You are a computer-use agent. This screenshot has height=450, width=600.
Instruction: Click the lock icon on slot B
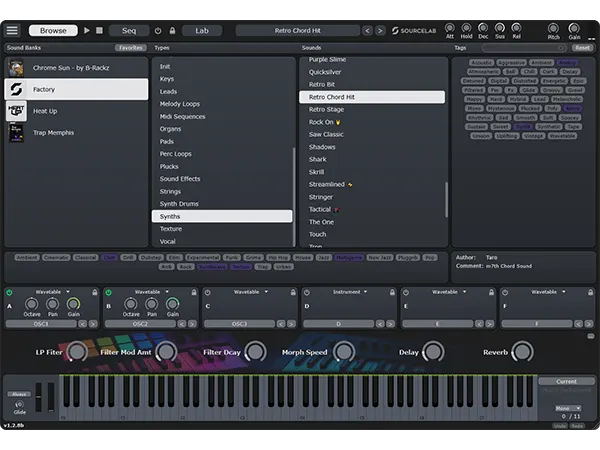(x=194, y=292)
